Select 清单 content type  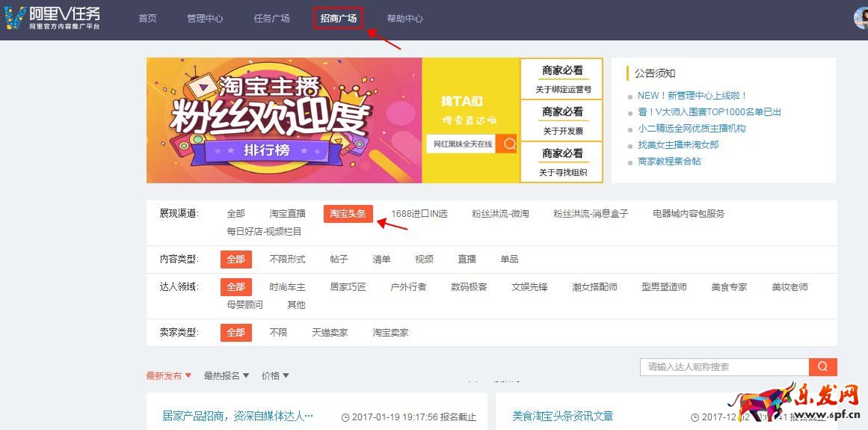[x=381, y=259]
